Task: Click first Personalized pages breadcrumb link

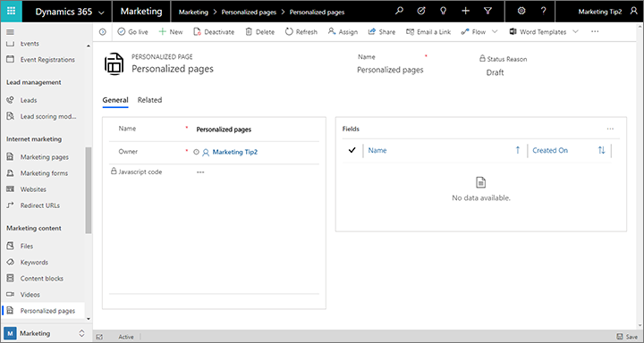Action: (x=249, y=13)
